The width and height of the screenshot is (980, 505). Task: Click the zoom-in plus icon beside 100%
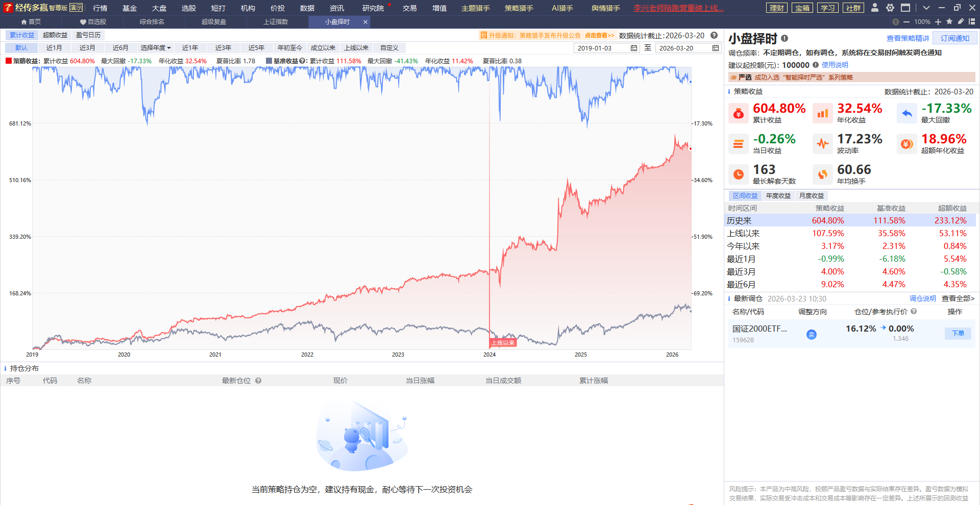pyautogui.click(x=938, y=21)
